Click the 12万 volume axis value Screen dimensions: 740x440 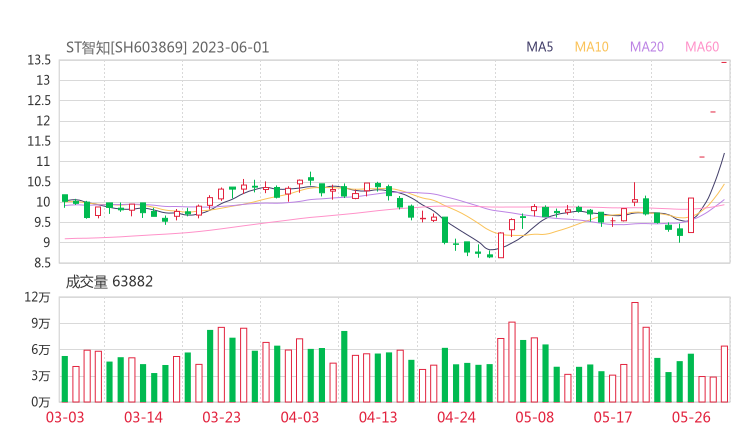(37, 297)
